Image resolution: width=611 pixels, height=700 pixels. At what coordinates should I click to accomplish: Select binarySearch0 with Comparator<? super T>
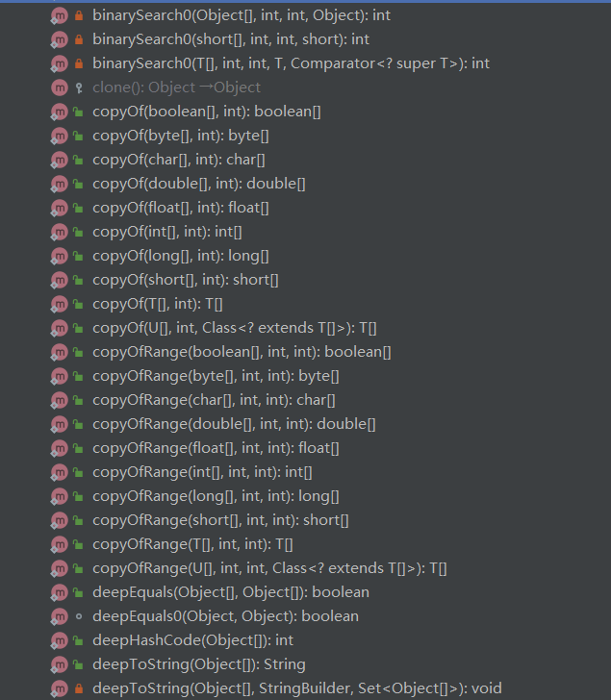click(291, 63)
